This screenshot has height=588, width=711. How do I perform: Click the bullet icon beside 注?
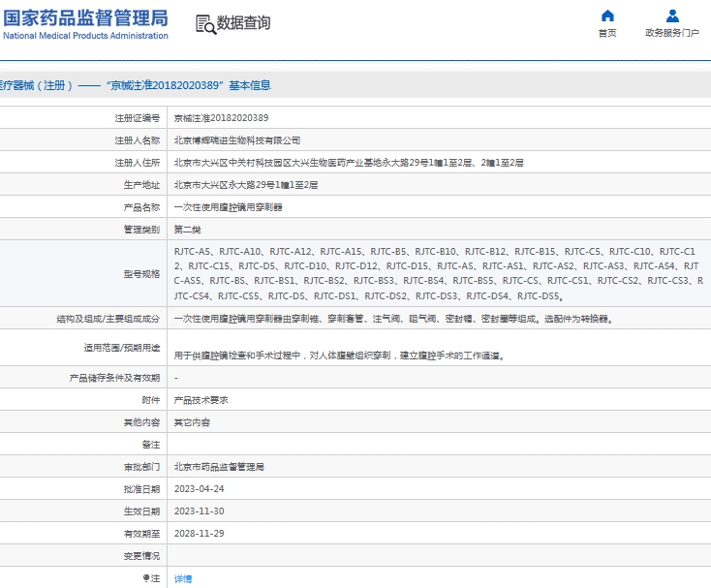(x=146, y=578)
